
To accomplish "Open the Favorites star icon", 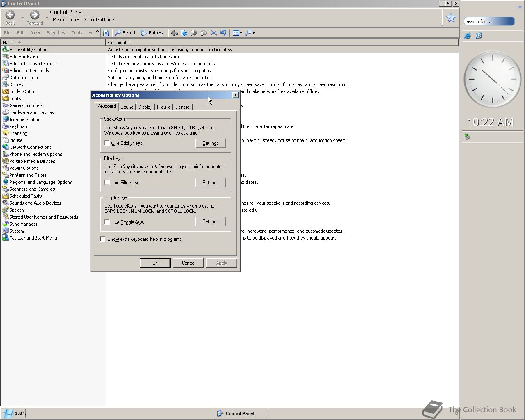I will [x=451, y=18].
